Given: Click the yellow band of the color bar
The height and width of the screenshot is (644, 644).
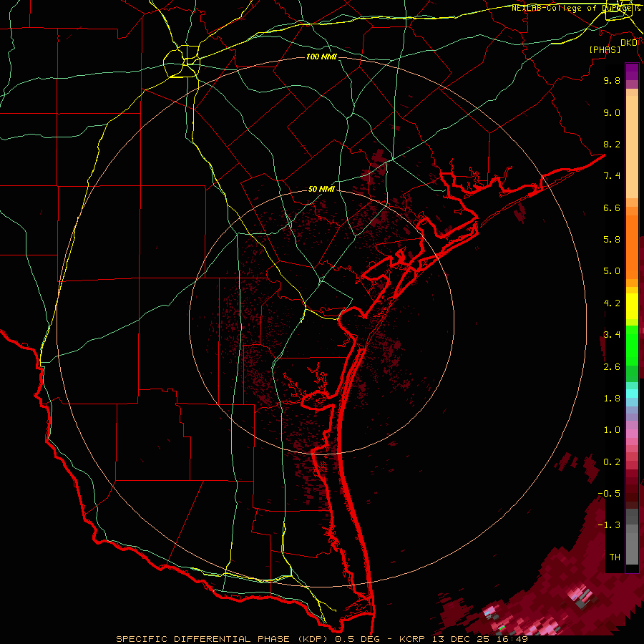Looking at the screenshot, I should [632, 306].
